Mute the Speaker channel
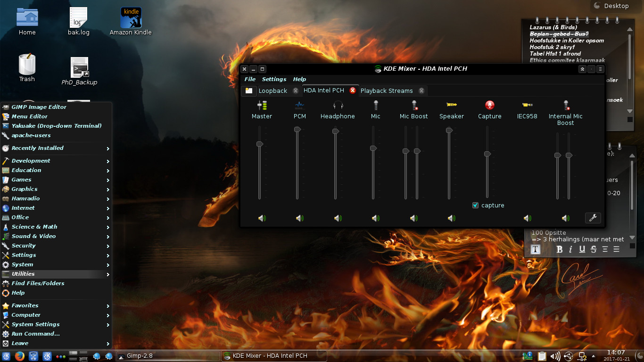The width and height of the screenshot is (644, 362). 452,218
